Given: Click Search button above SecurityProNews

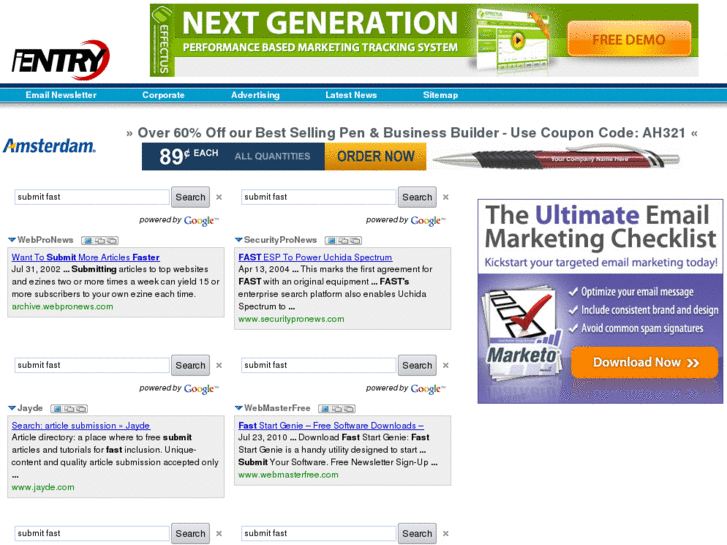Looking at the screenshot, I should pos(417,197).
